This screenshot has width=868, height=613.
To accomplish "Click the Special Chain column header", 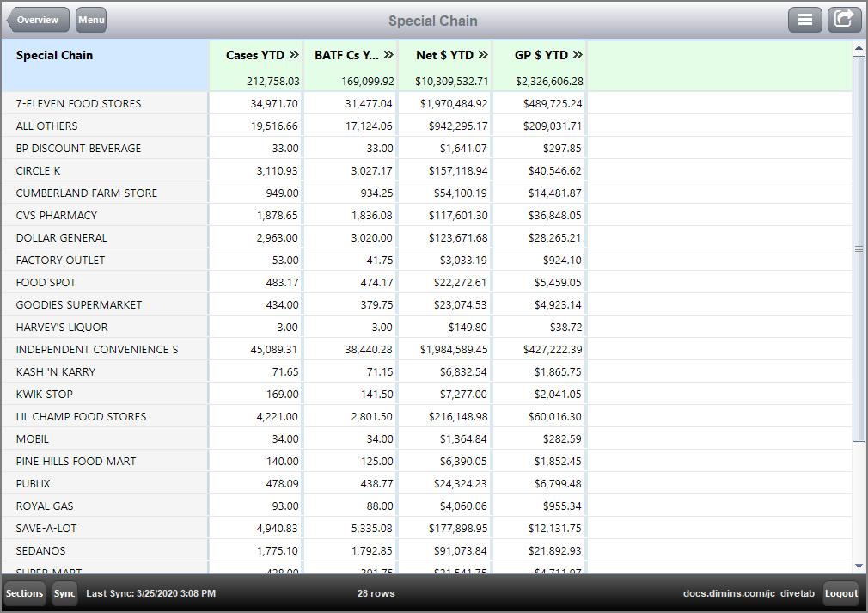I will pyautogui.click(x=54, y=54).
